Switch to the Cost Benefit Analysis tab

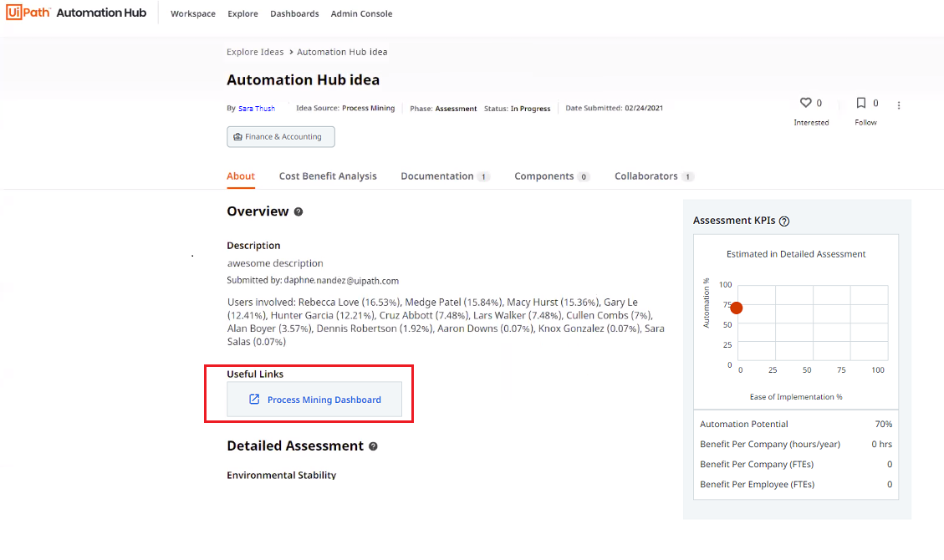pos(328,176)
